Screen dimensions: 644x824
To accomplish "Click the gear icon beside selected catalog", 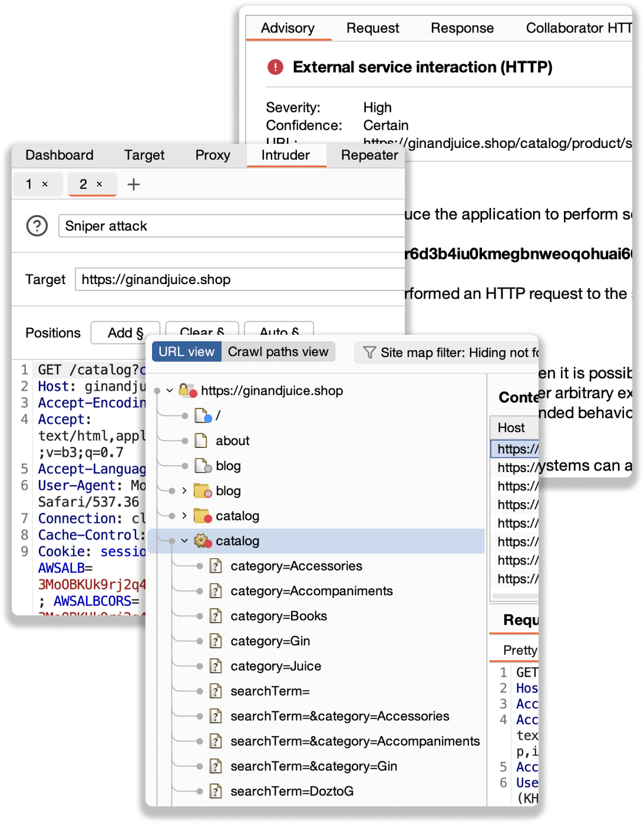I will (x=202, y=540).
